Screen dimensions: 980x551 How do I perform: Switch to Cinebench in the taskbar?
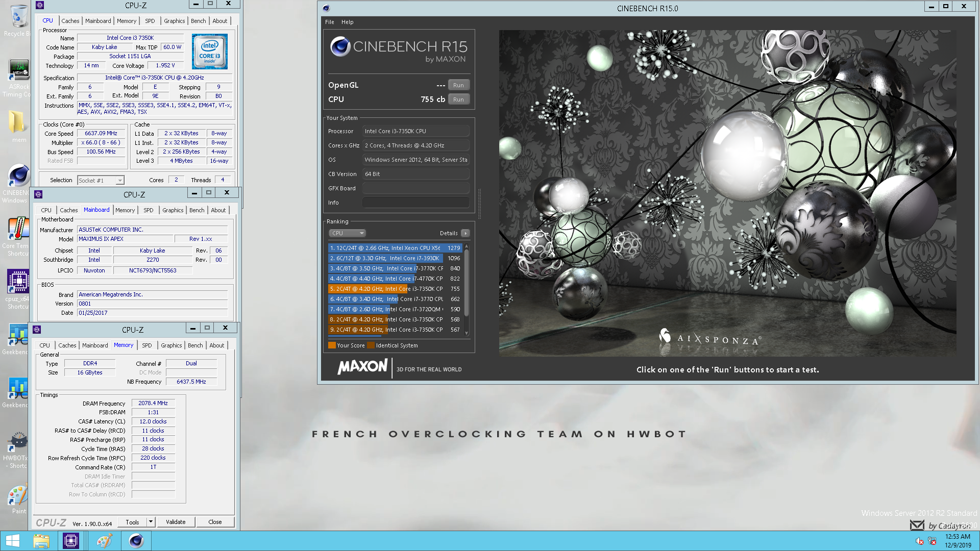point(136,541)
